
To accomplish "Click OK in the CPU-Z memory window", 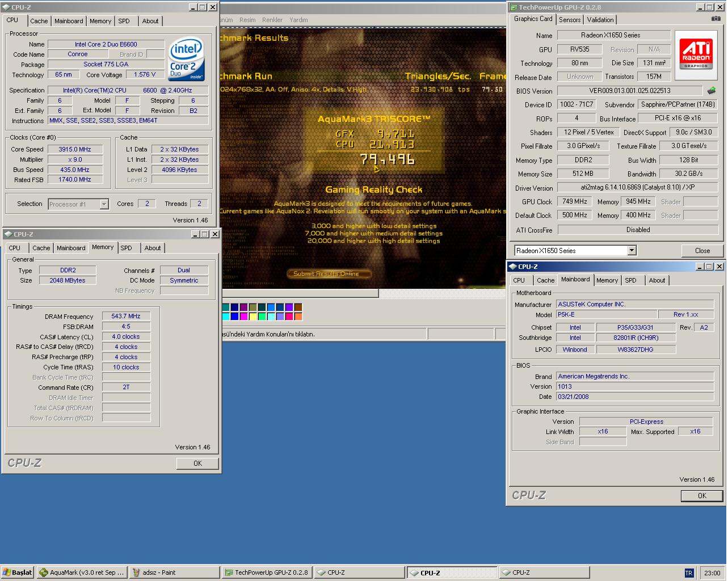I will click(x=197, y=464).
